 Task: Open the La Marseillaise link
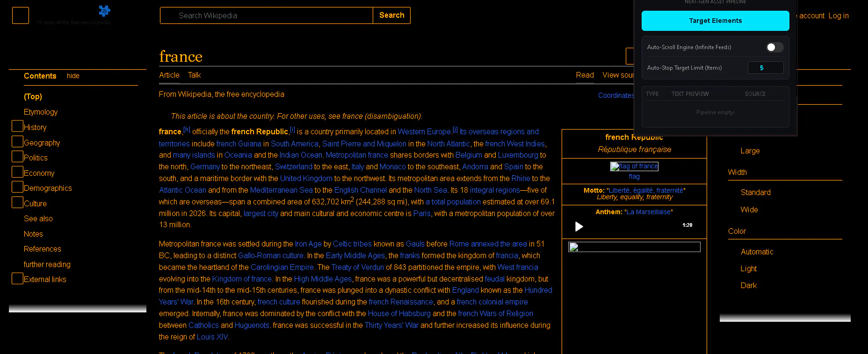[x=648, y=212]
